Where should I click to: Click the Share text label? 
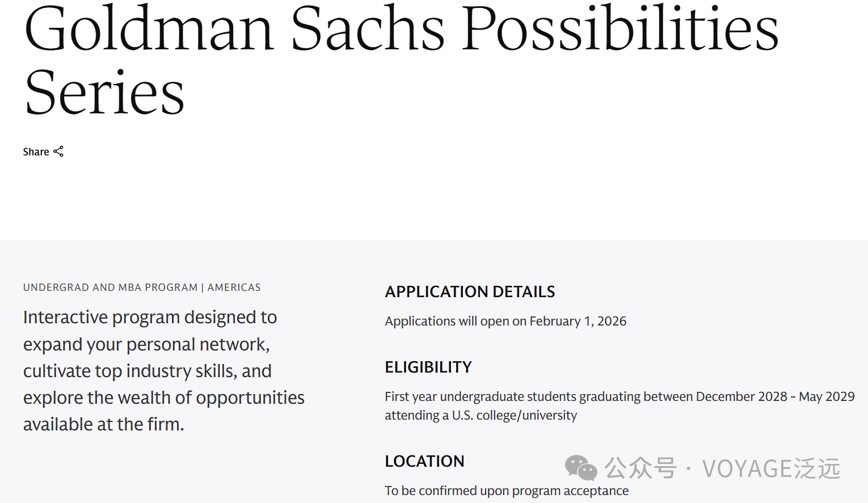tap(36, 152)
